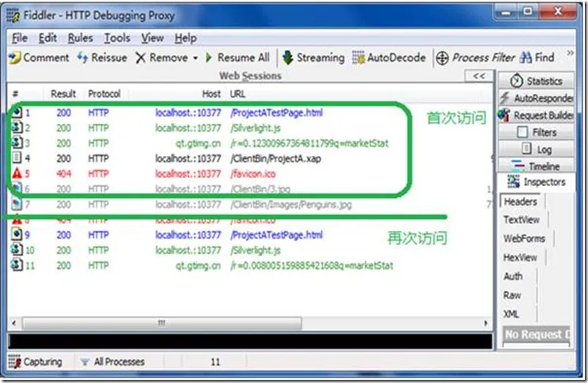Switch to the AutoResponder tab
Image resolution: width=588 pixels, height=383 pixels.
[x=537, y=98]
